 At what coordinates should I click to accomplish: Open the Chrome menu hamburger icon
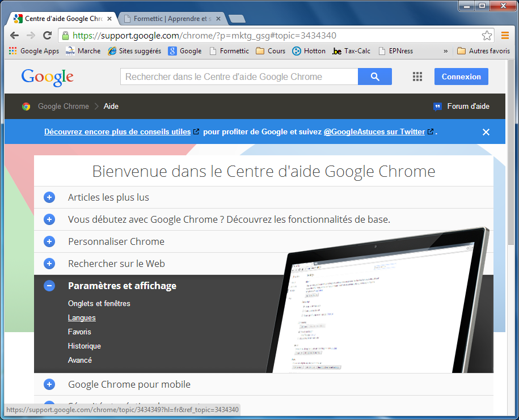coord(505,35)
